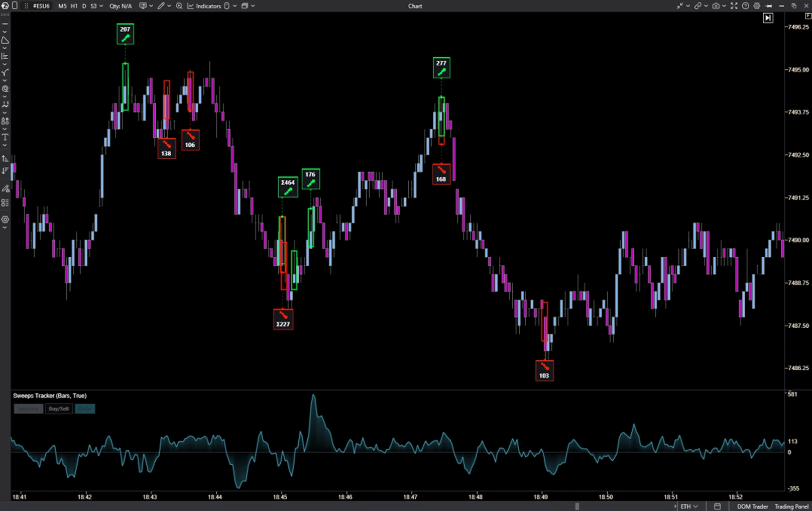Toggle the Separate mode in Sweeps Tracker

tap(28, 408)
